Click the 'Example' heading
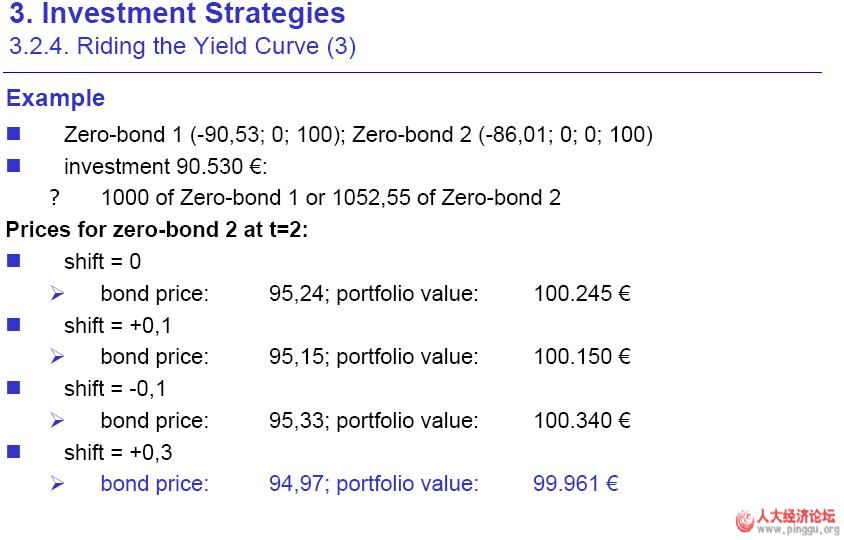844x540 pixels. (x=55, y=98)
